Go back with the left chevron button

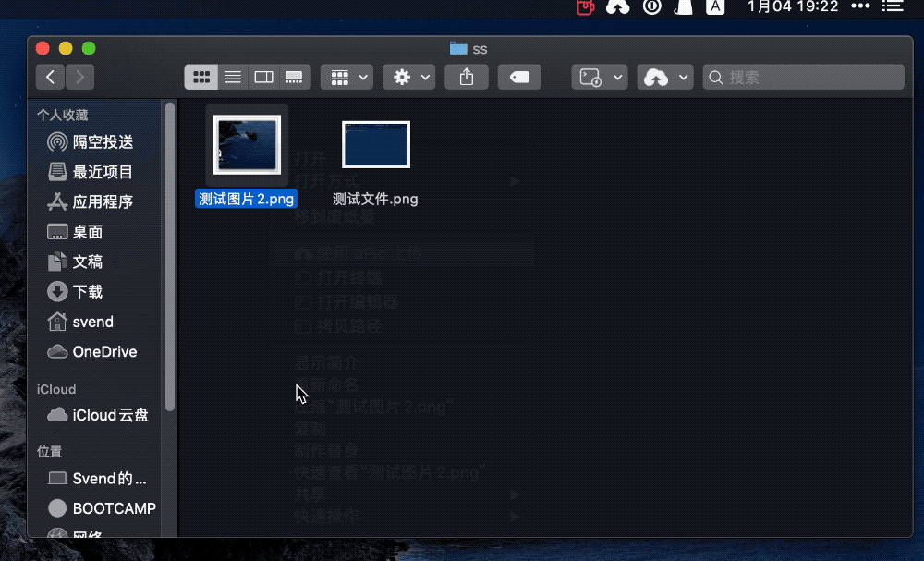tap(50, 78)
